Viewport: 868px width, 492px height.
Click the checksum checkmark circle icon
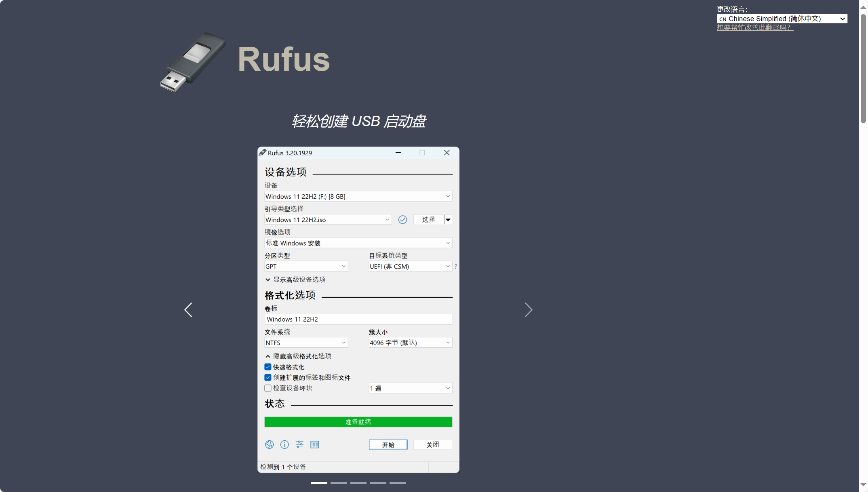(x=402, y=219)
